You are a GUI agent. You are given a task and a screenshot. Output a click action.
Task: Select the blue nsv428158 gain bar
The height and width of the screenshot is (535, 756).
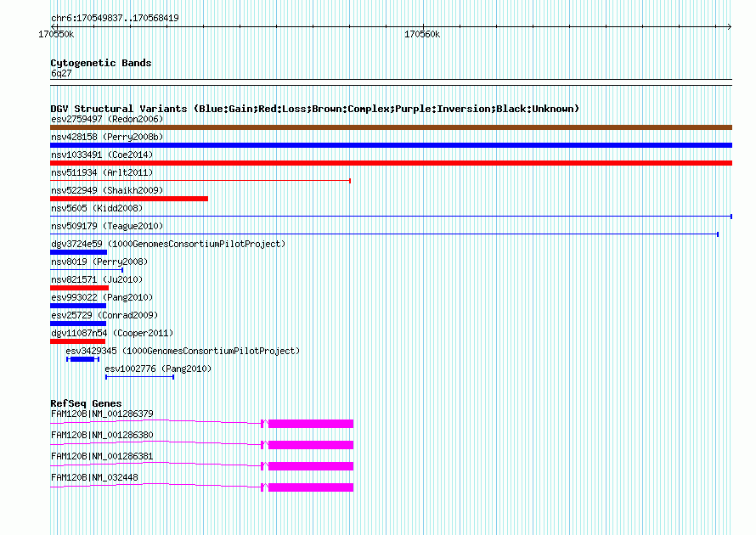coord(391,145)
